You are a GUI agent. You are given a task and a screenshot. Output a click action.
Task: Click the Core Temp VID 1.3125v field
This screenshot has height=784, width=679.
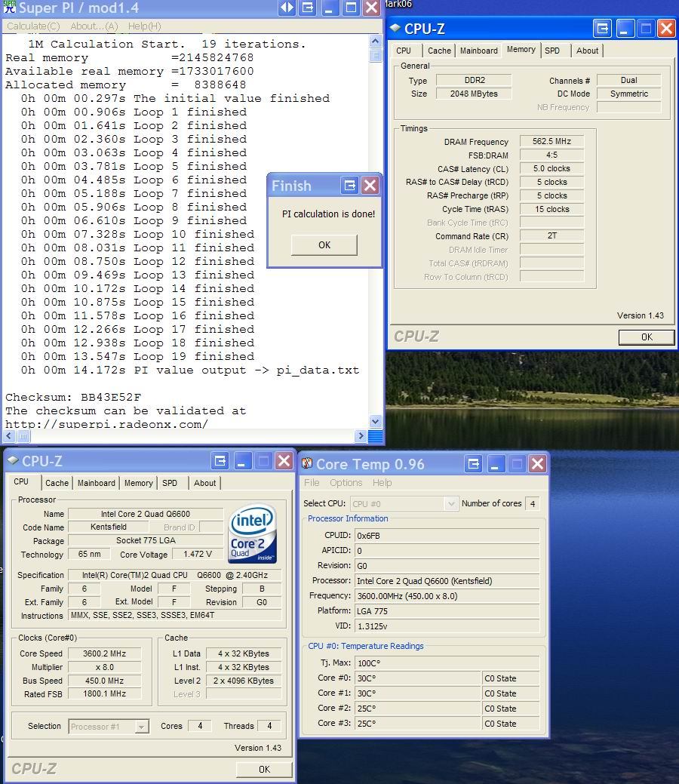[x=447, y=626]
